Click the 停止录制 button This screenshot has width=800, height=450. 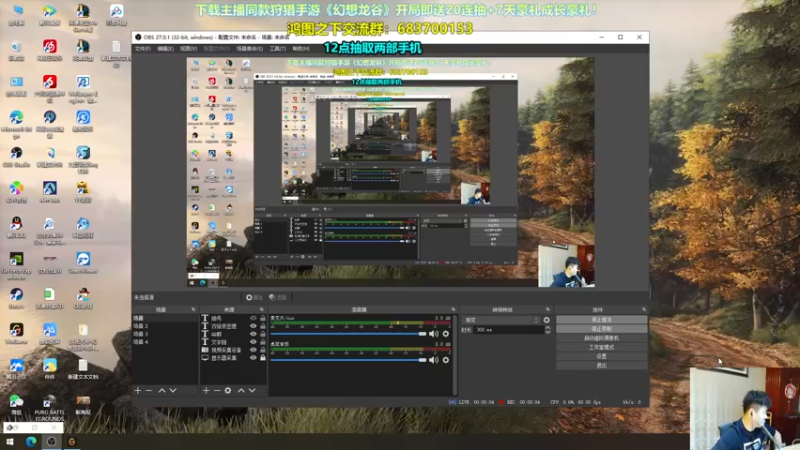pos(602,329)
